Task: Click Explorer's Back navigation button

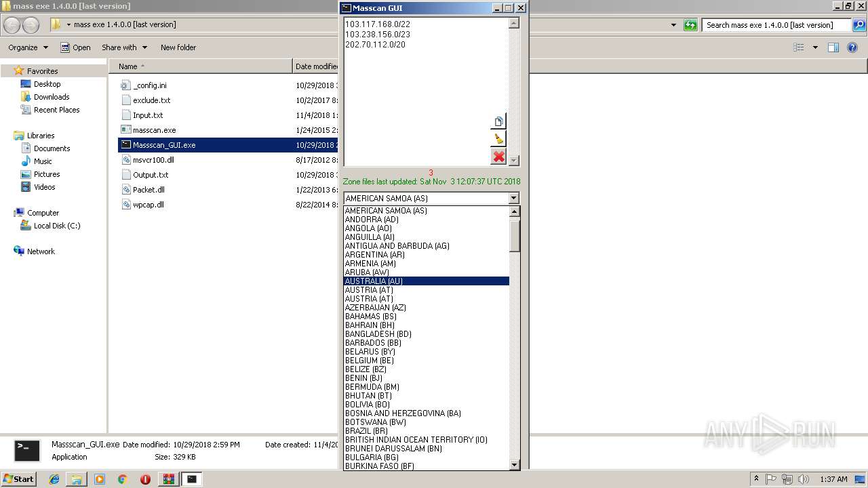Action: [x=12, y=25]
